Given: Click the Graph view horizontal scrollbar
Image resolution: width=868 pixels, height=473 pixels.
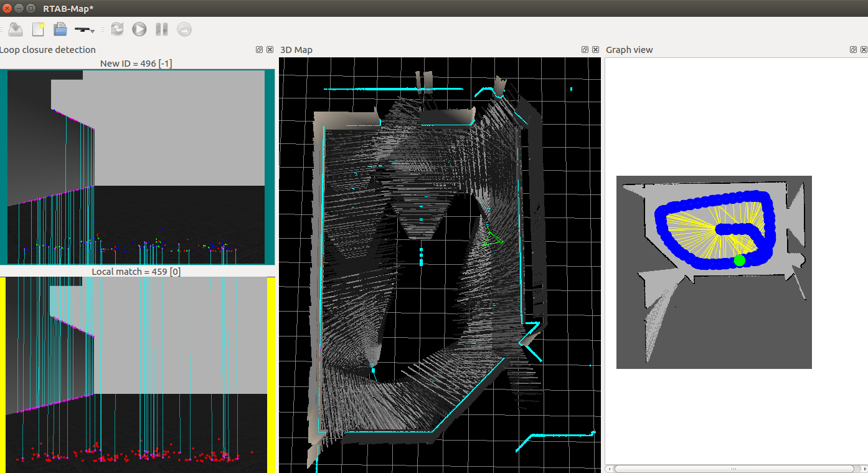Looking at the screenshot, I should pyautogui.click(x=734, y=469).
